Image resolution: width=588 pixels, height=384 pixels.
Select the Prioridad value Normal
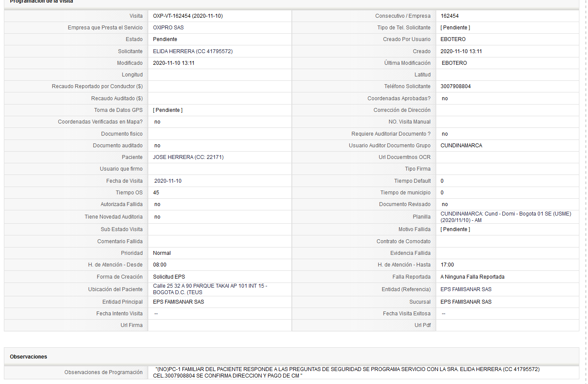(x=162, y=253)
